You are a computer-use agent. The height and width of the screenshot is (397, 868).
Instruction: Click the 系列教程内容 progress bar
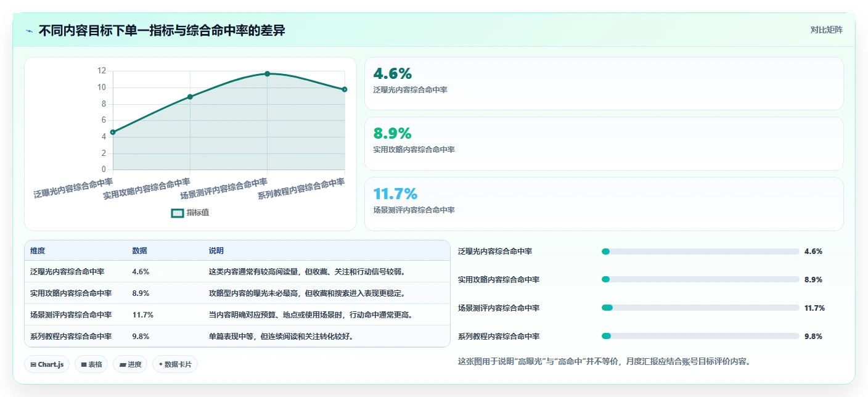click(700, 336)
